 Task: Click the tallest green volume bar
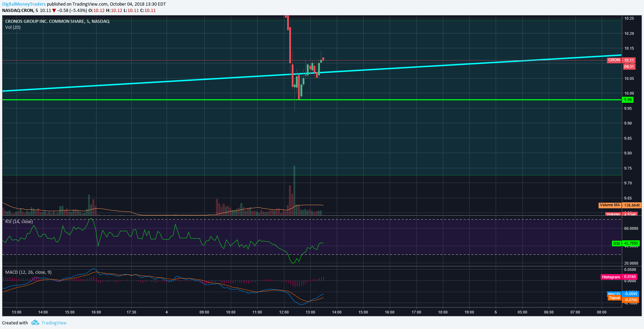(x=294, y=190)
